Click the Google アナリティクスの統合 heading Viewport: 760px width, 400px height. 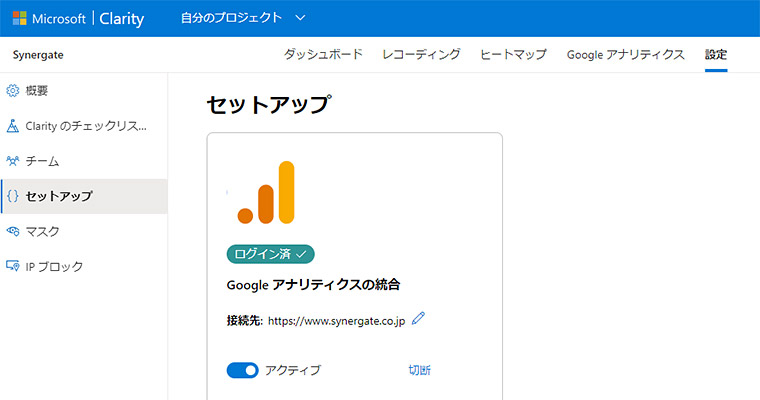[313, 285]
